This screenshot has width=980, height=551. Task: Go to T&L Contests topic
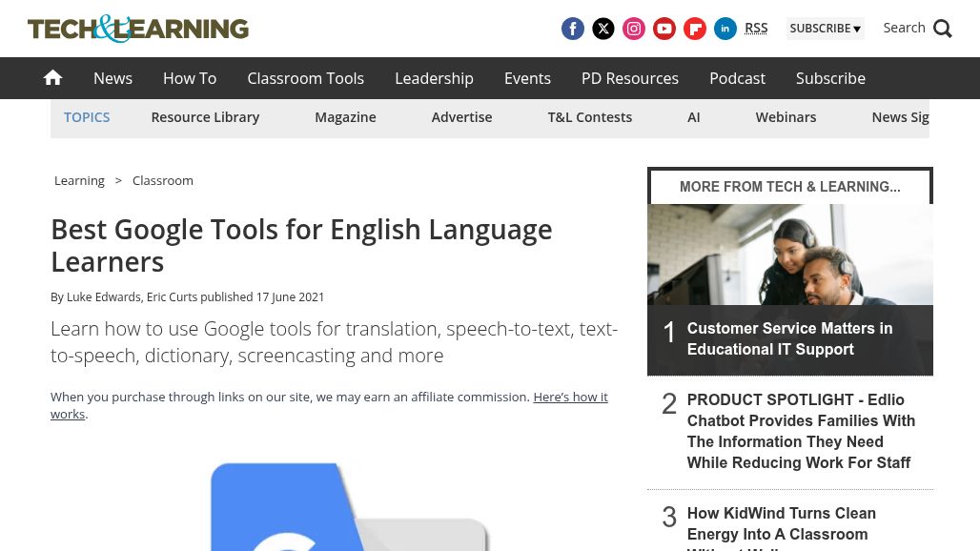pos(590,117)
